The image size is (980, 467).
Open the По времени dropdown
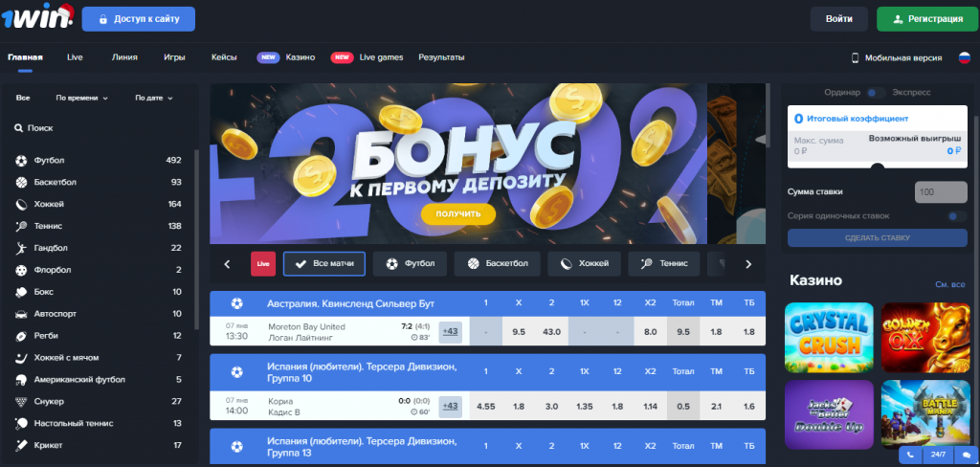tap(82, 99)
